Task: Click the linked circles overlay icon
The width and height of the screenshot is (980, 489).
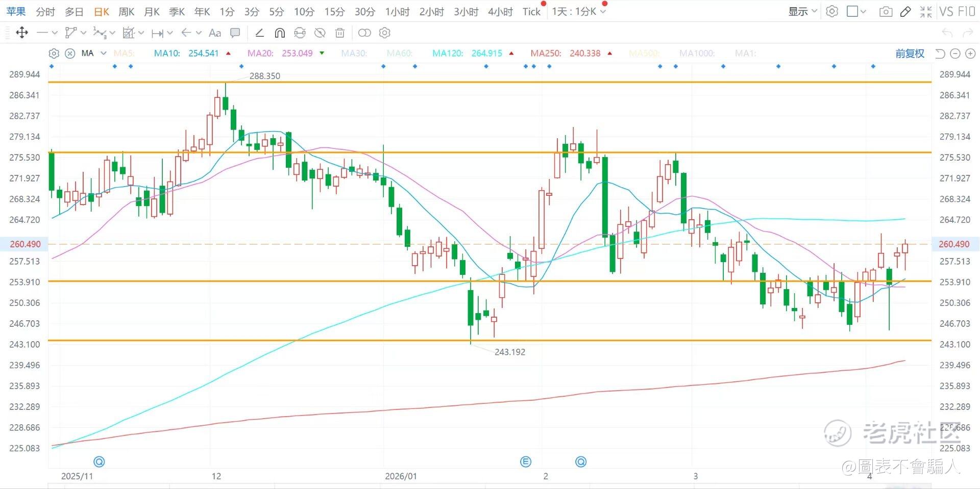Action: pyautogui.click(x=364, y=33)
